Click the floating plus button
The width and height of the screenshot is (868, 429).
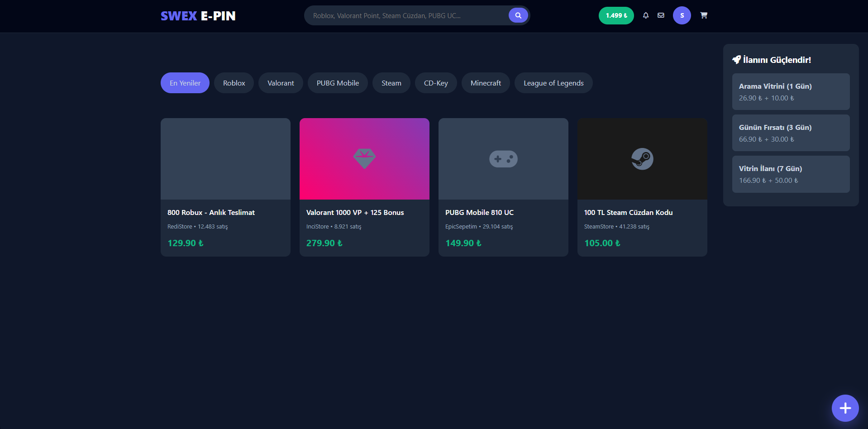coord(845,408)
